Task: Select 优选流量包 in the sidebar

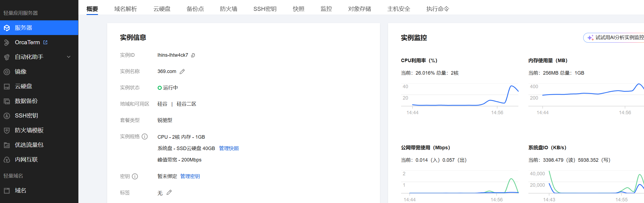Action: [x=39, y=145]
